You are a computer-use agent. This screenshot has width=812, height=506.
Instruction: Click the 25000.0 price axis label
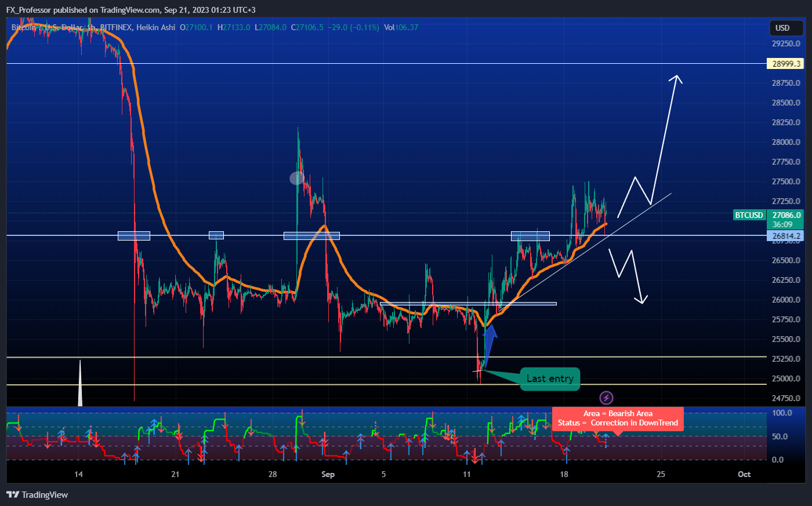pos(786,378)
